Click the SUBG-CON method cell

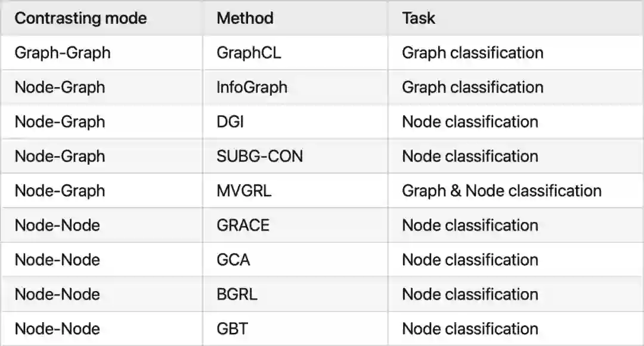point(259,156)
